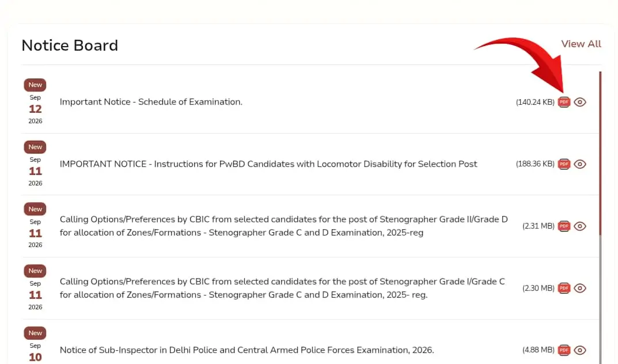The image size is (618, 364).
Task: Preview PwBD Locomotor Disability notice via eye icon
Action: [x=580, y=164]
